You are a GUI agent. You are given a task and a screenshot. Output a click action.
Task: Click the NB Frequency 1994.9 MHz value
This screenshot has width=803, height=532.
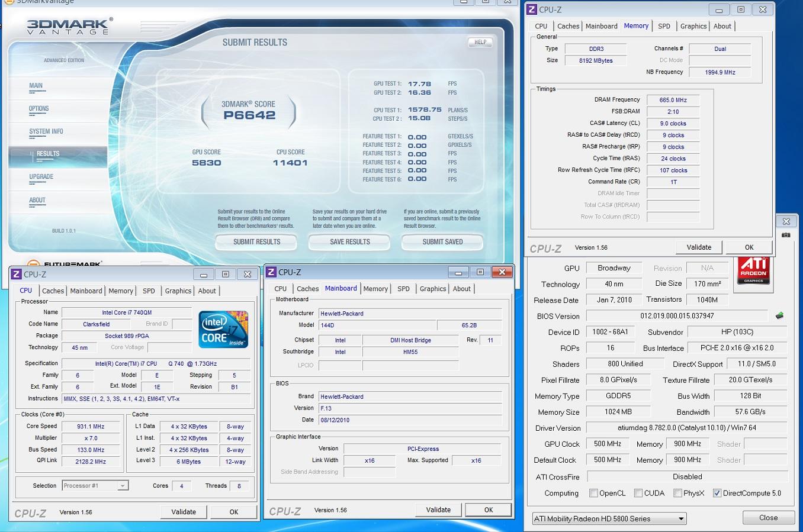click(720, 72)
